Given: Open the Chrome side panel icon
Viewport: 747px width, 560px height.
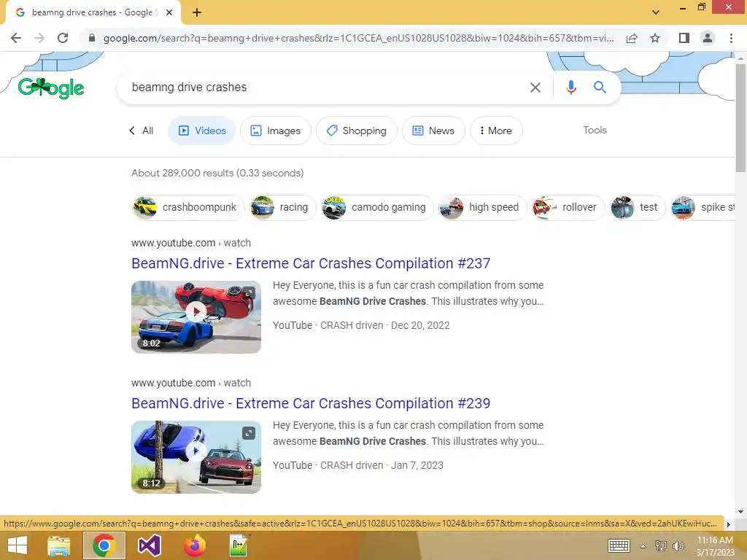Looking at the screenshot, I should 684,38.
